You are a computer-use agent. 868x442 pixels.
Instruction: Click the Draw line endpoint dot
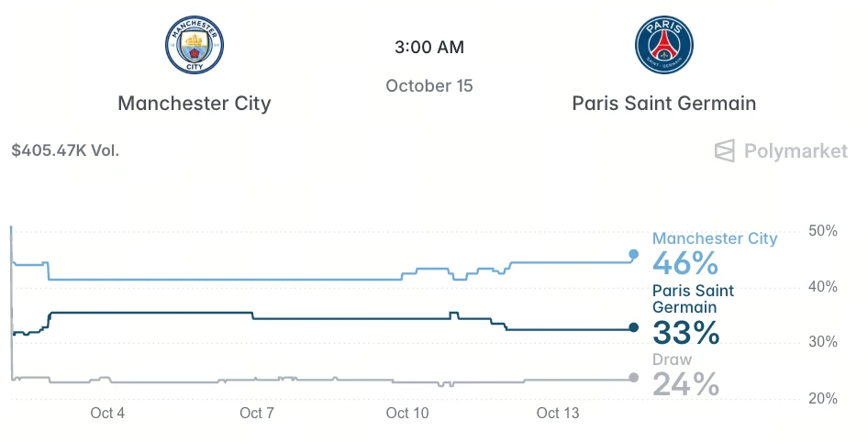click(634, 378)
